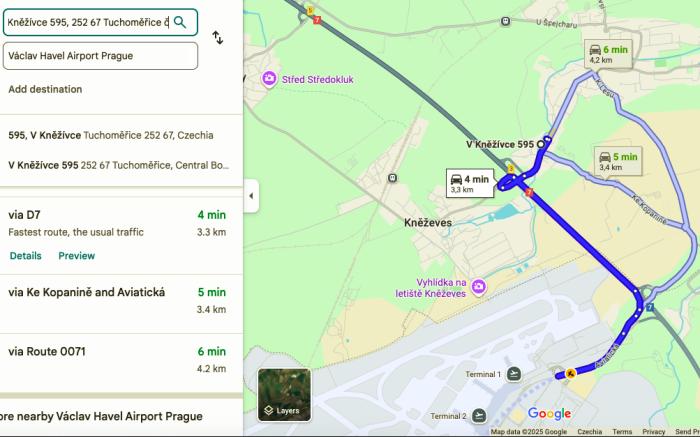Select the Terminal 1 airplane icon
700x437 pixels.
(x=514, y=374)
